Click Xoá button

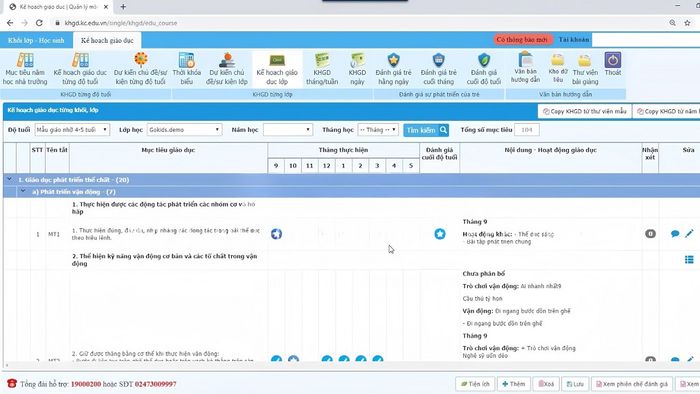click(546, 384)
